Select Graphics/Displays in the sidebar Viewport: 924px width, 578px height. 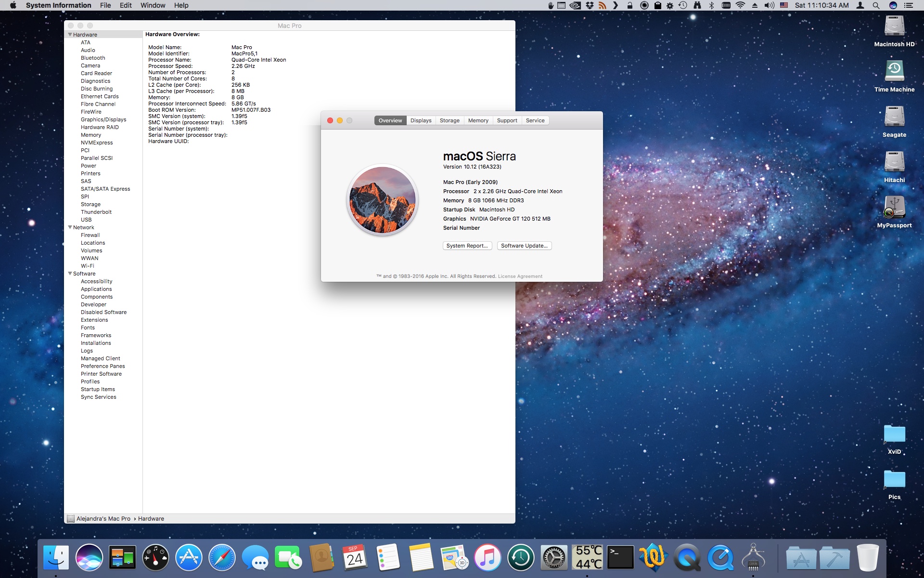(103, 119)
